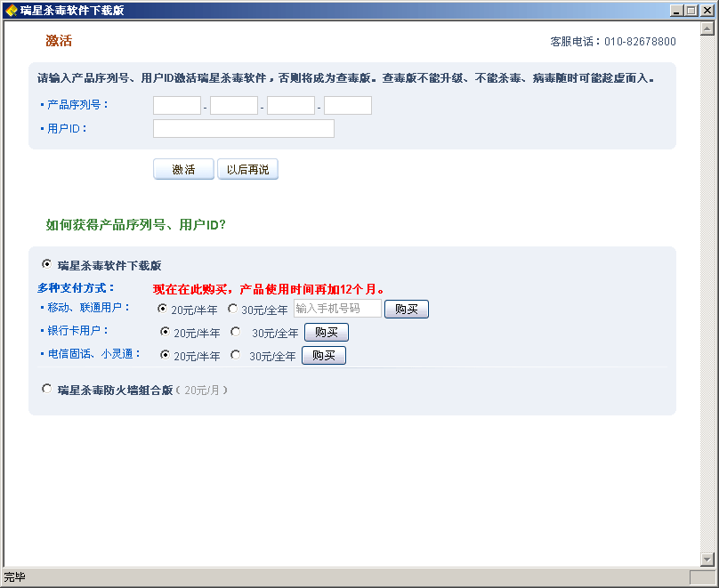
Task: Close the 瑞星杀毒软件下载版 window
Action: (707, 10)
